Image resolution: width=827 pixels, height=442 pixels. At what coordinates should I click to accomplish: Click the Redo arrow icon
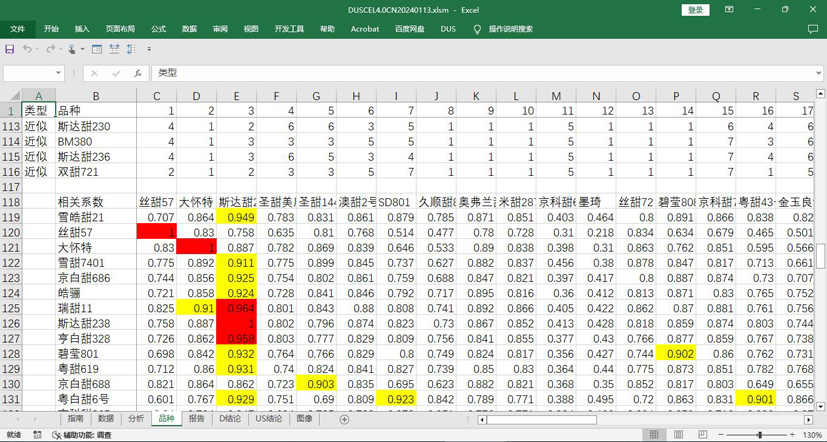coord(49,48)
